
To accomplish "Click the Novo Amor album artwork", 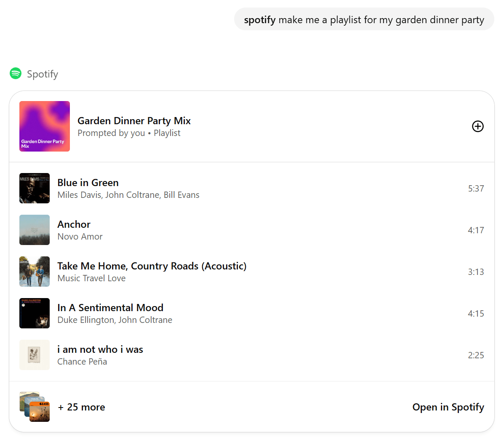I will 34,230.
